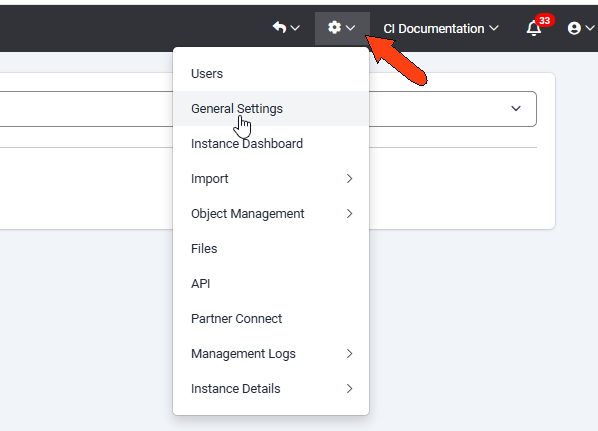Collapse the gear menu chevron
Screen dimensions: 598x431
click(350, 28)
